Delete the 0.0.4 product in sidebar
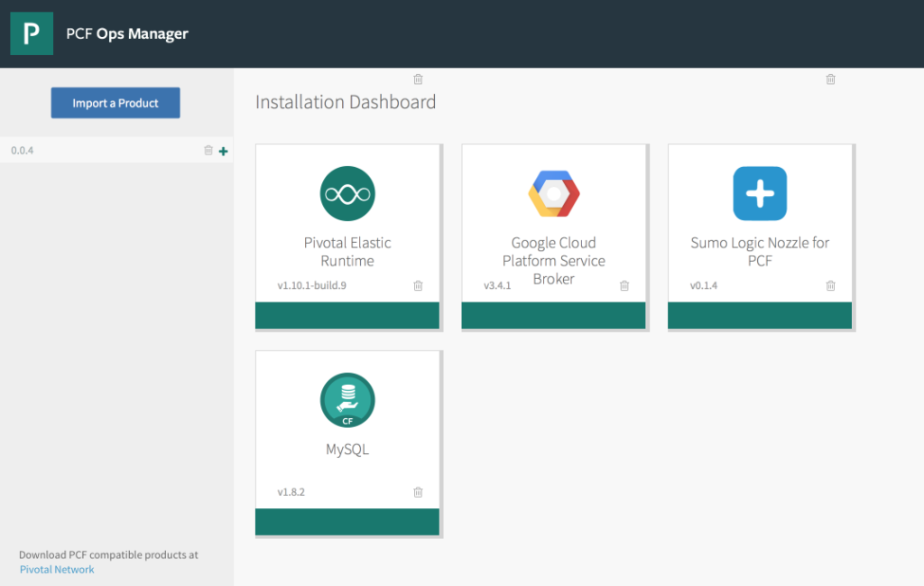The height and width of the screenshot is (586, 924). [x=208, y=150]
